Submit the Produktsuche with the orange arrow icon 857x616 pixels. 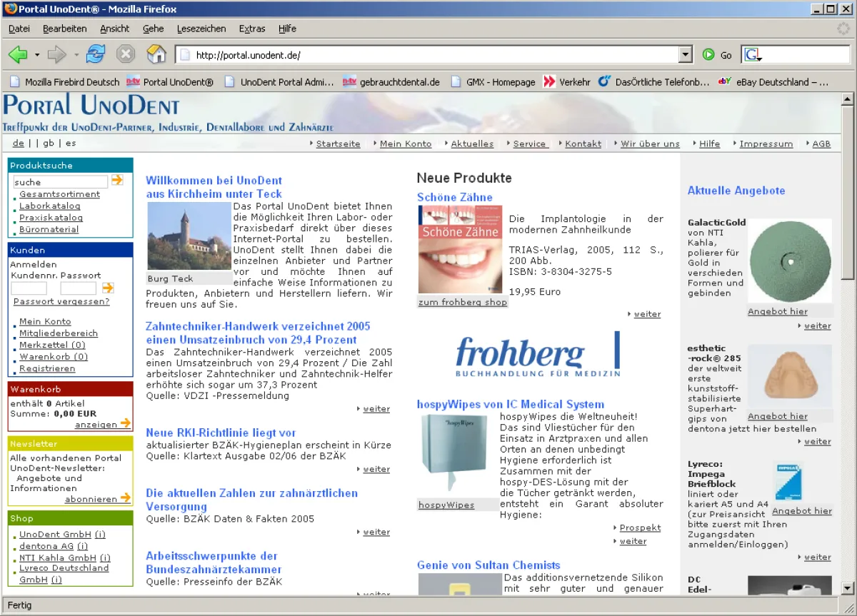click(116, 180)
